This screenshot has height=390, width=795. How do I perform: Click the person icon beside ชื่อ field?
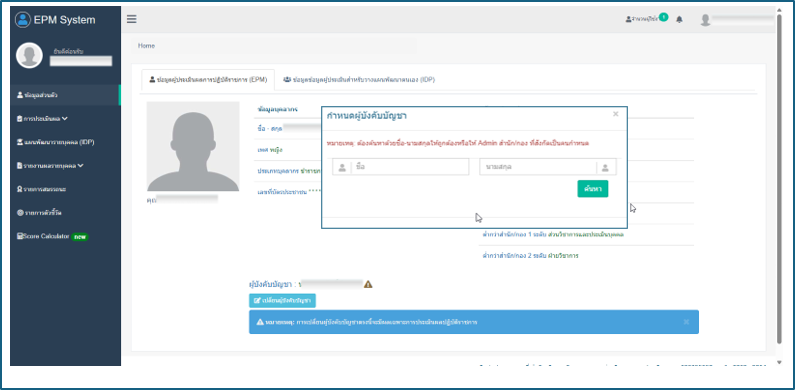click(x=342, y=167)
